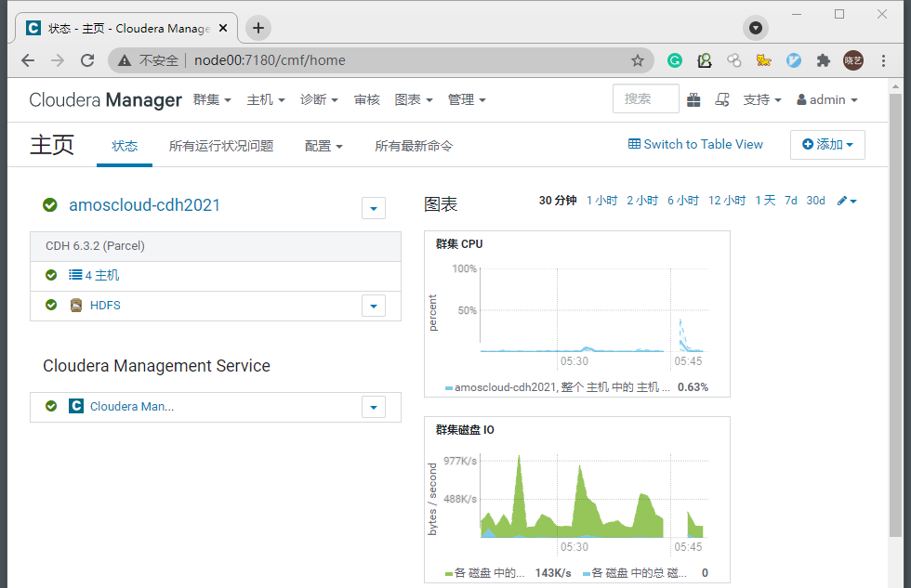The height and width of the screenshot is (588, 911).
Task: Click the 添加 button
Action: pos(827,145)
